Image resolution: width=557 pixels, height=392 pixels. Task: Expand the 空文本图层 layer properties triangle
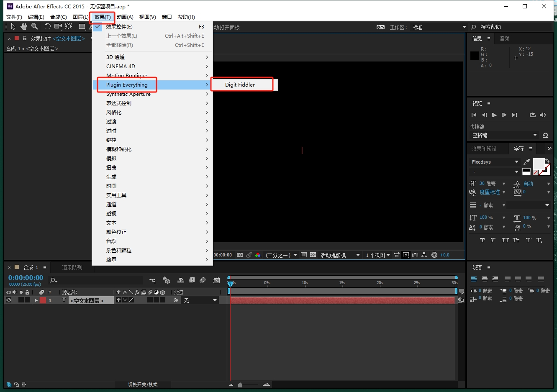(x=36, y=300)
